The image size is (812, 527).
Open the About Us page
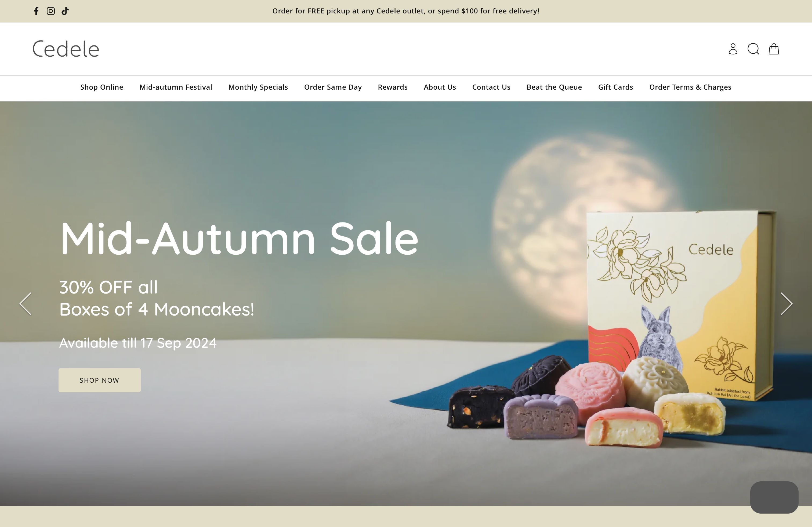440,87
